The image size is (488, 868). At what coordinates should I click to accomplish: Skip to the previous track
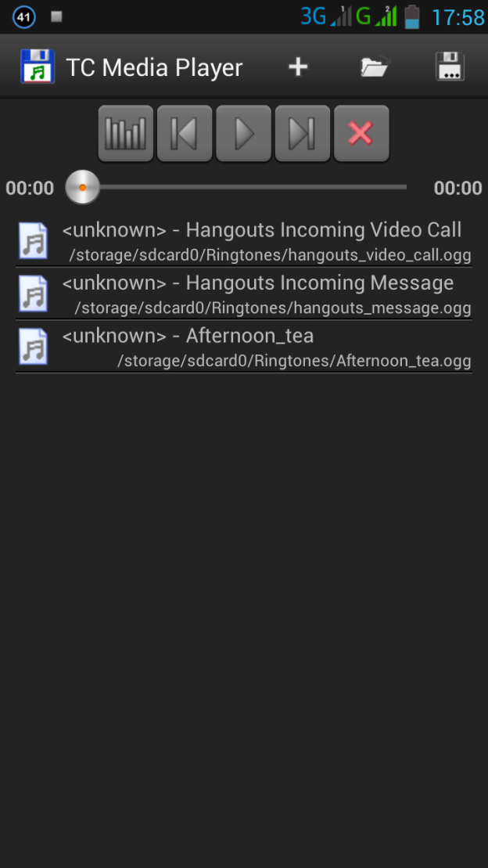[185, 133]
